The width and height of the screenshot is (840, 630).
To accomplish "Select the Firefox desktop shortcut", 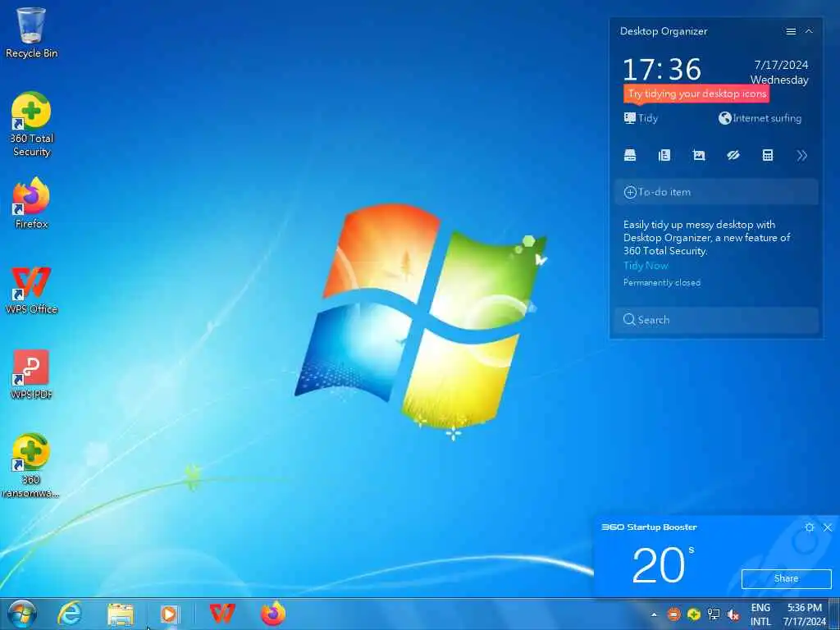I will [x=31, y=203].
